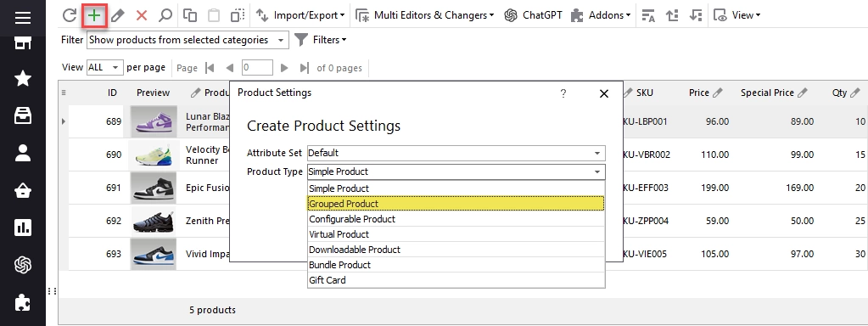868x326 pixels.
Task: Open Orders basket icon in sidebar
Action: click(23, 190)
